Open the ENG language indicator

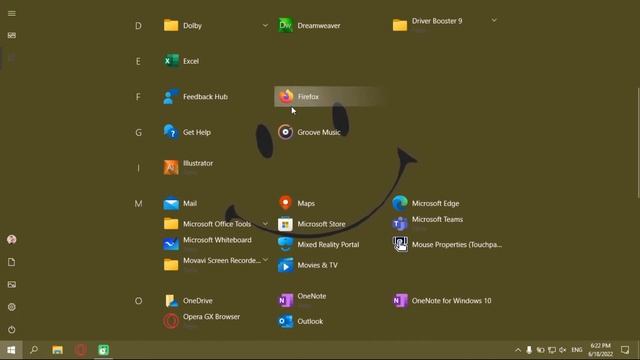coord(577,350)
